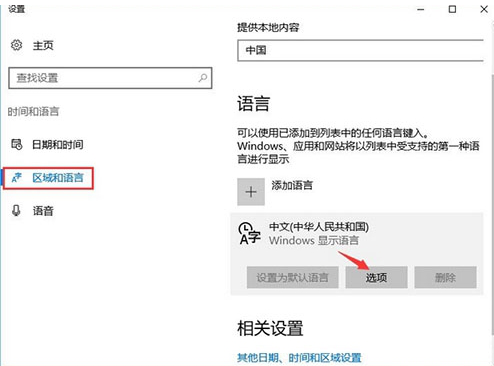Click the 查找设置 search field
Screen dimensions: 494x366
coord(110,78)
